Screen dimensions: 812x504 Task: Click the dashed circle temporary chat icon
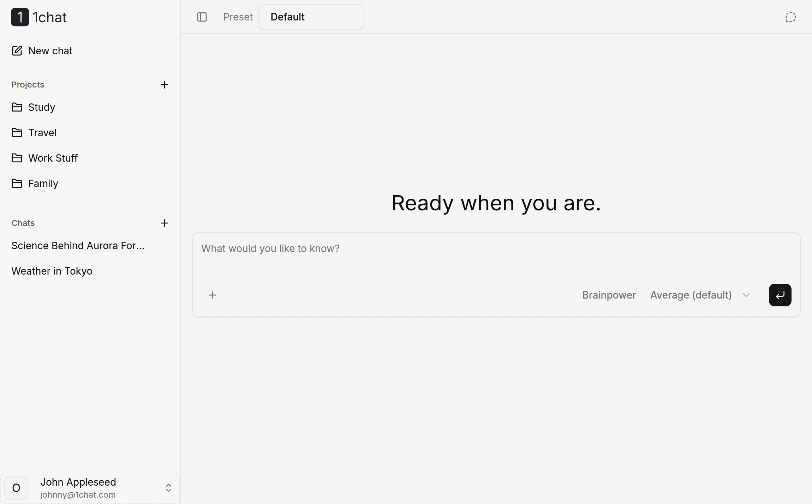point(790,17)
